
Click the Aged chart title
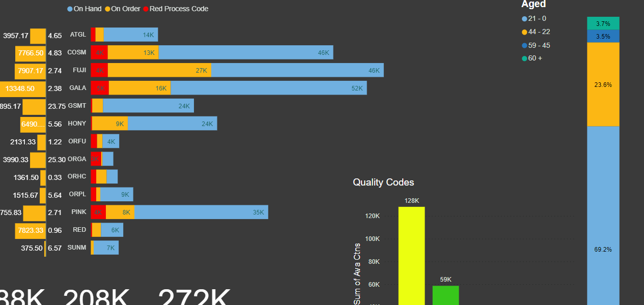pos(534,4)
